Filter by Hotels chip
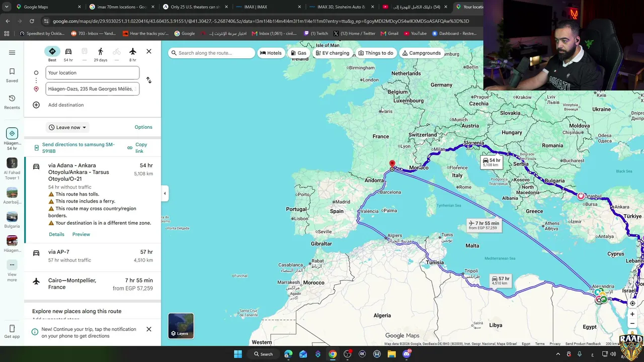 pyautogui.click(x=271, y=53)
